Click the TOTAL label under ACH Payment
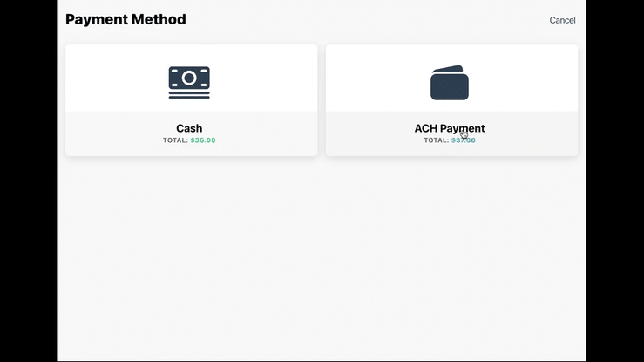644x362 pixels. pos(436,140)
